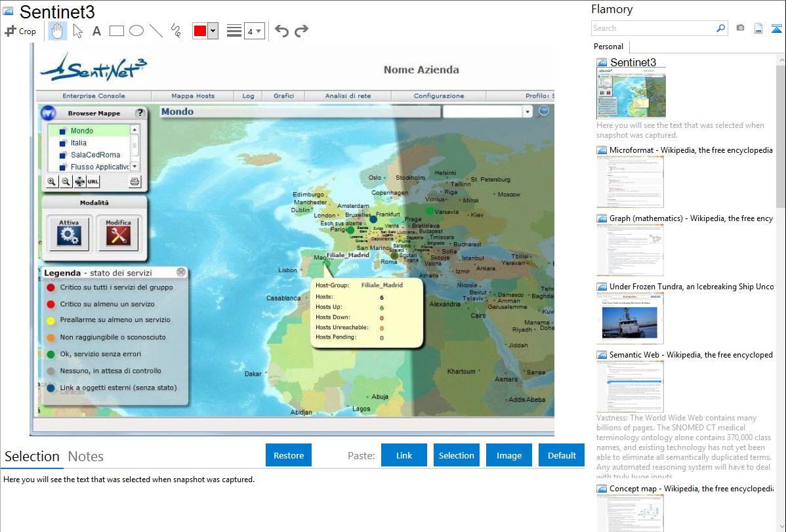
Task: Click the Paste Link button
Action: 404,455
